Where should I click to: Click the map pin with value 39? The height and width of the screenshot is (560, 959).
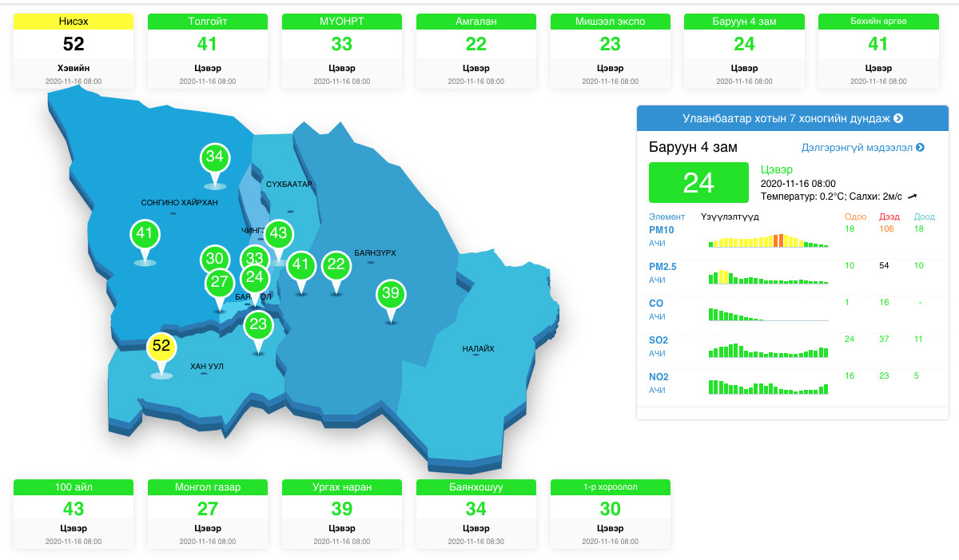pyautogui.click(x=390, y=294)
